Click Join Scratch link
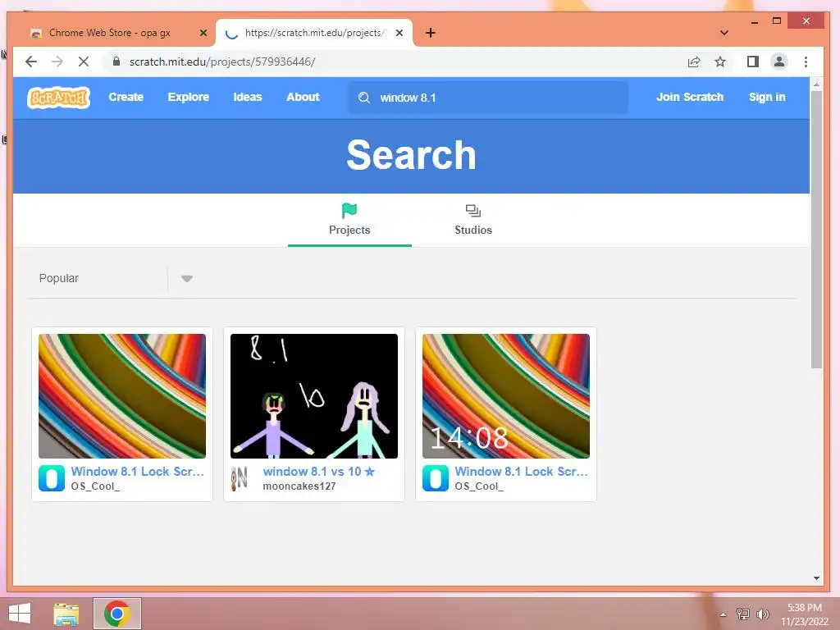 pyautogui.click(x=689, y=97)
